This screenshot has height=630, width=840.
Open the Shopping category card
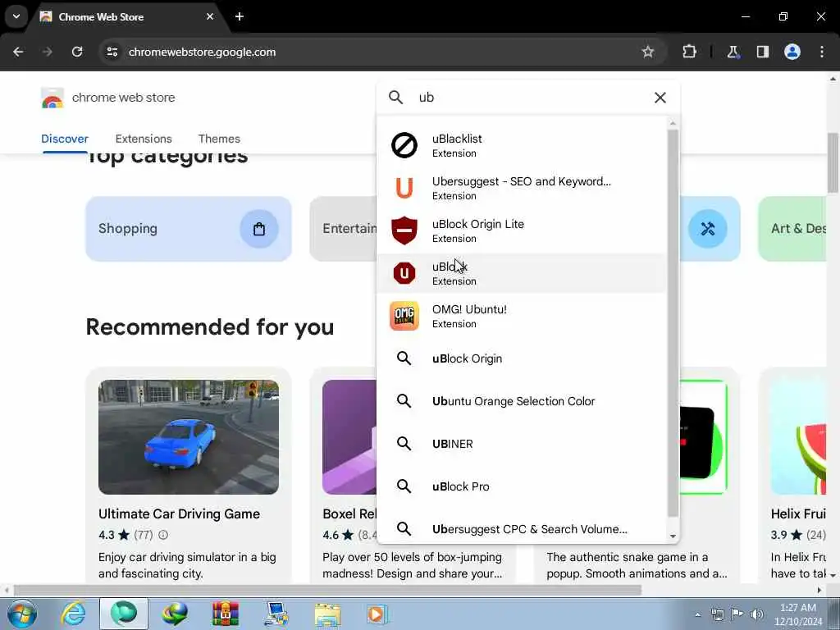coord(189,229)
